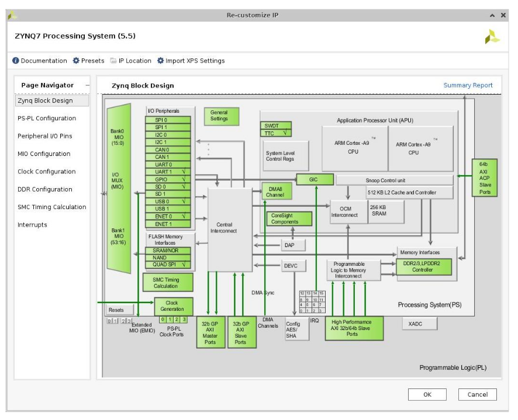
Task: Click the 32b GP AXI Master Ports block
Action: [x=211, y=332]
